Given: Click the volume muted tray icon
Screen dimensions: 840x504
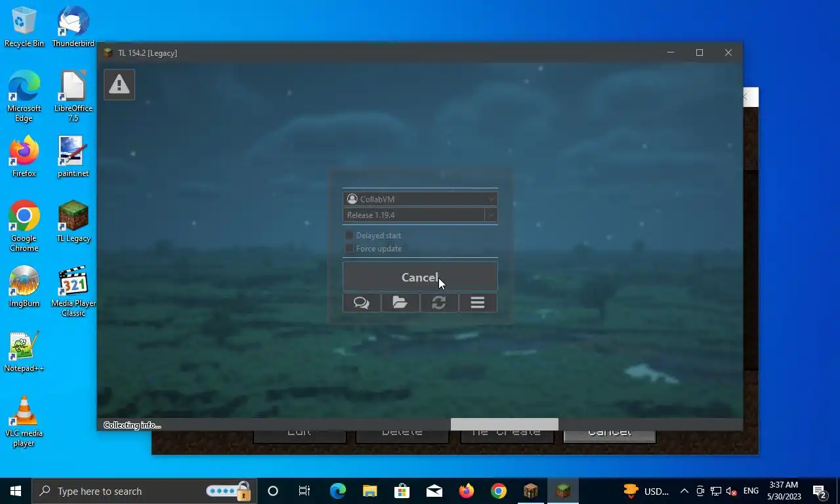Looking at the screenshot, I should coord(732,491).
